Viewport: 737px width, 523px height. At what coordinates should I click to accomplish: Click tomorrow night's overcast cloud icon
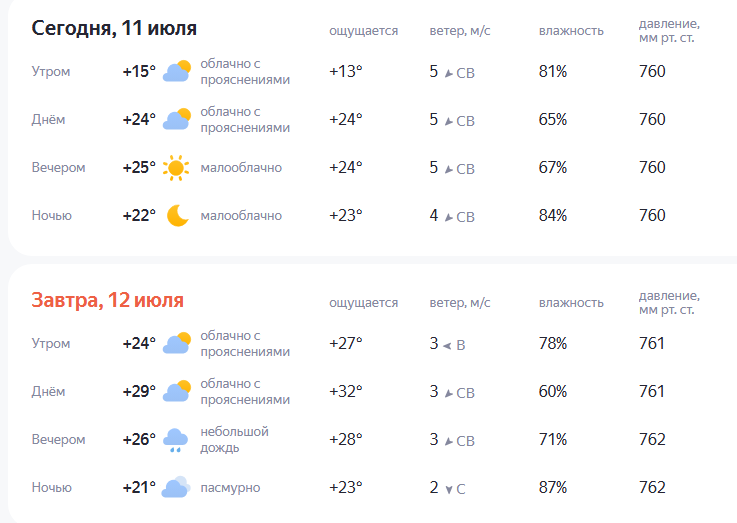point(177,488)
